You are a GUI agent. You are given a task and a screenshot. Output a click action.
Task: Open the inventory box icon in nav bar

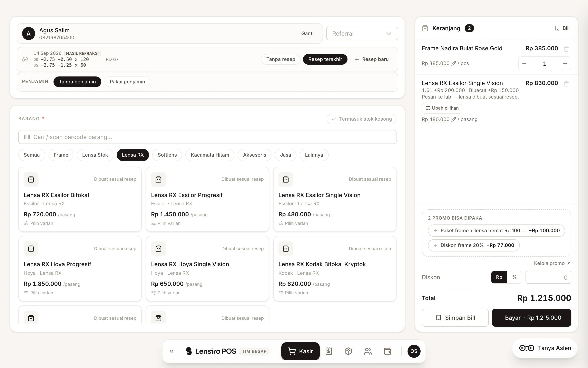click(348, 351)
